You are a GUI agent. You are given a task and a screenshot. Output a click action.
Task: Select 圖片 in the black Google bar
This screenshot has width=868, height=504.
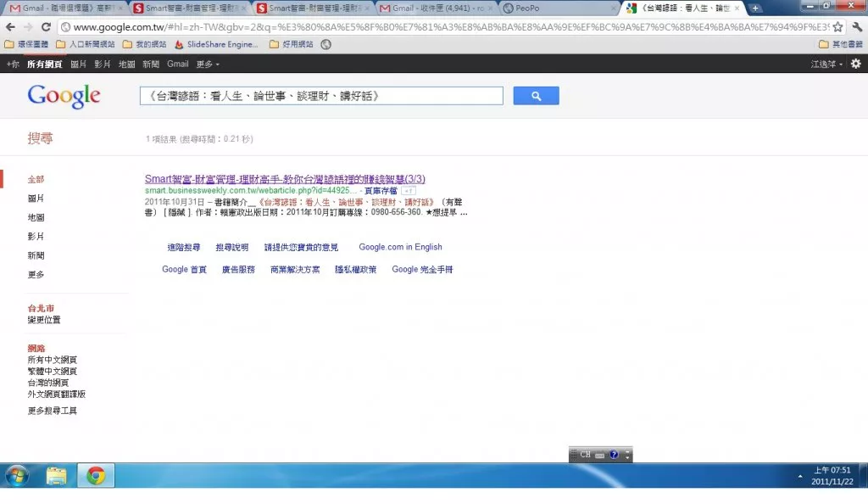[79, 64]
